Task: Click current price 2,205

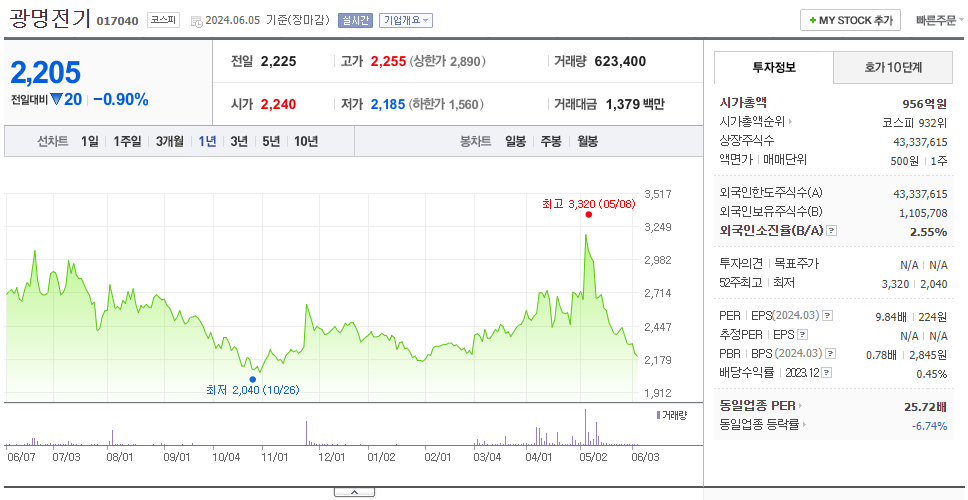Action: [46, 73]
